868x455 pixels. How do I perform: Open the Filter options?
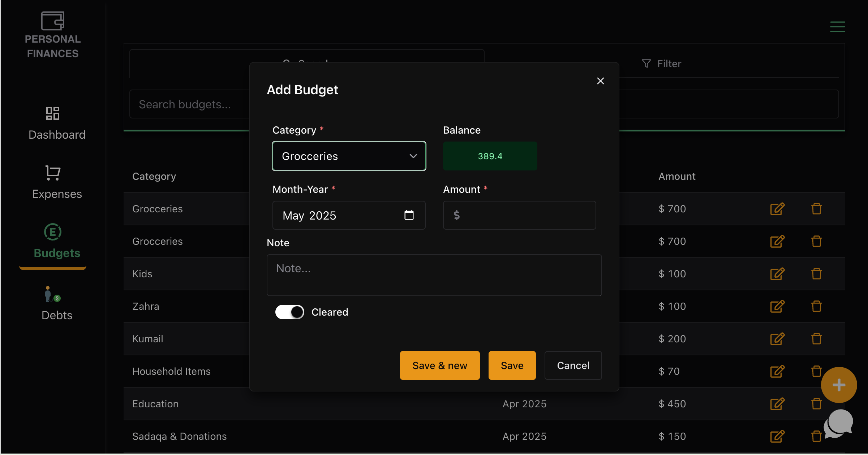(661, 64)
